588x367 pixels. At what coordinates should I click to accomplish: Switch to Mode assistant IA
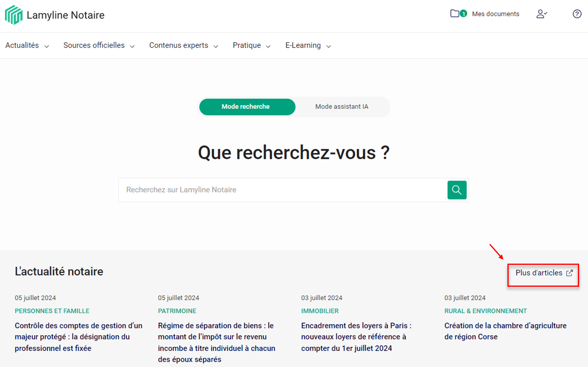click(x=341, y=107)
